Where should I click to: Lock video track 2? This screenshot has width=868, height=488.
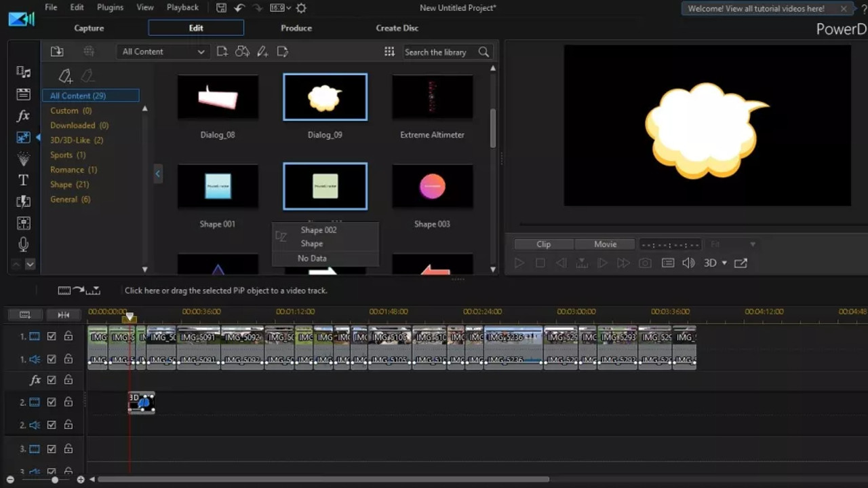click(x=68, y=402)
